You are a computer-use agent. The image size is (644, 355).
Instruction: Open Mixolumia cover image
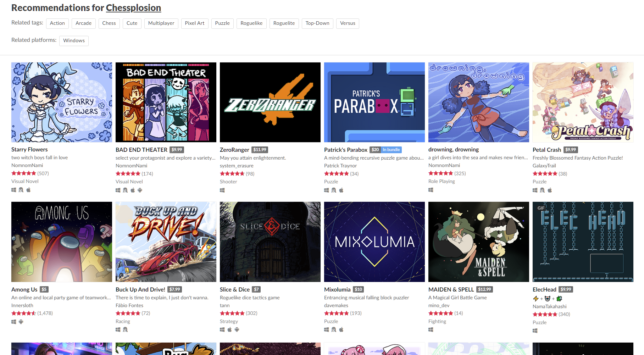(374, 242)
